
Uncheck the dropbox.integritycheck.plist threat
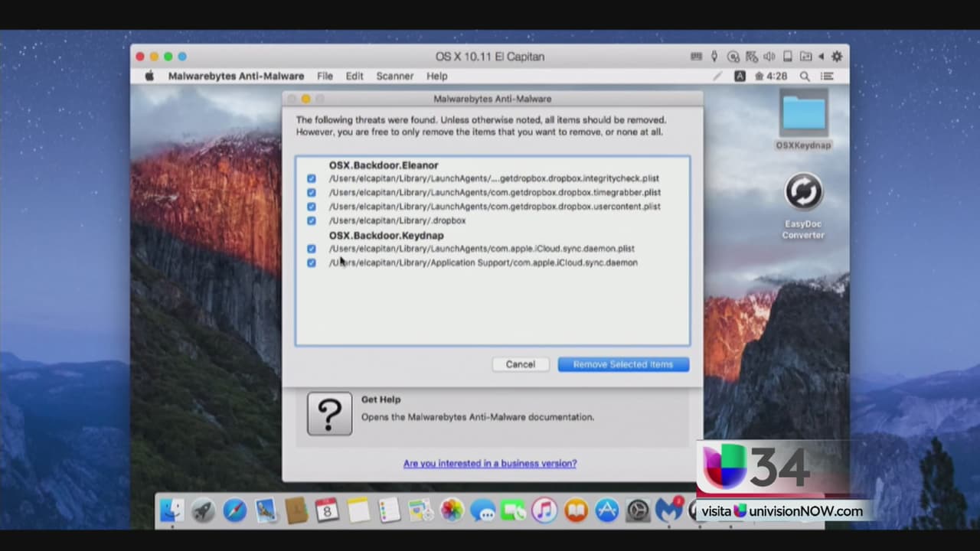[311, 178]
